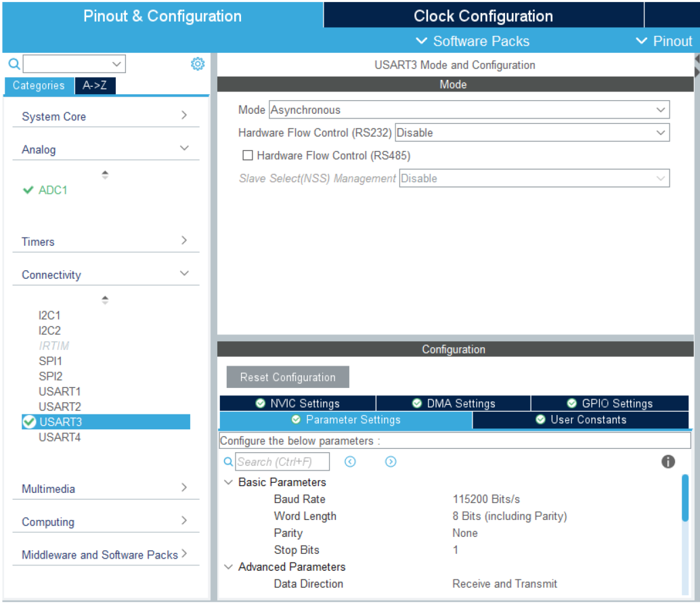The width and height of the screenshot is (700, 610).
Task: Switch to Clock Configuration tab
Action: [x=483, y=16]
